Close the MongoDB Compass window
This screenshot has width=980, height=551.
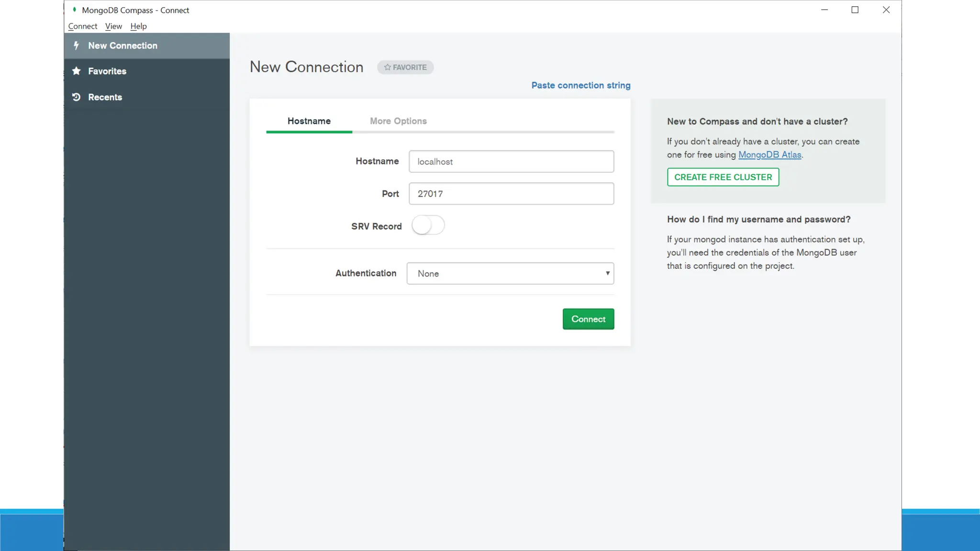[886, 10]
